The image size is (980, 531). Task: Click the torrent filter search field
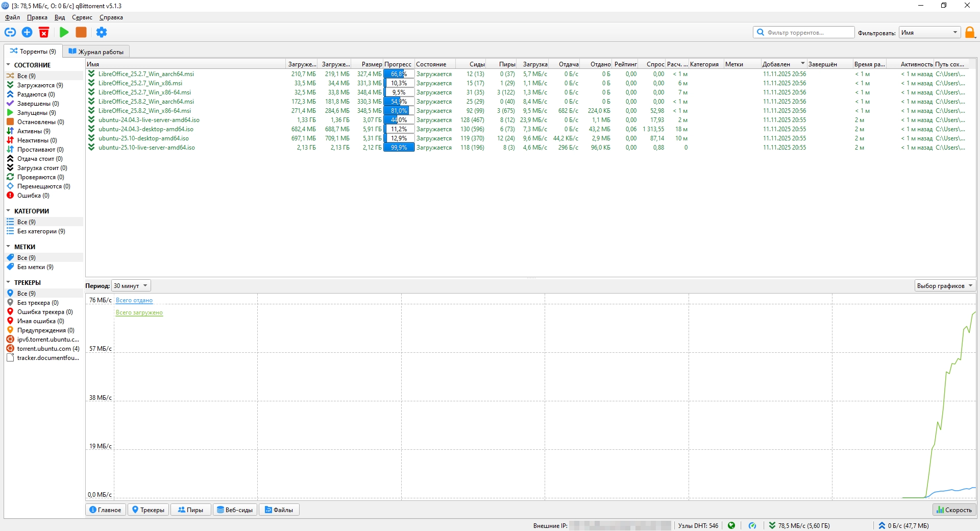804,33
